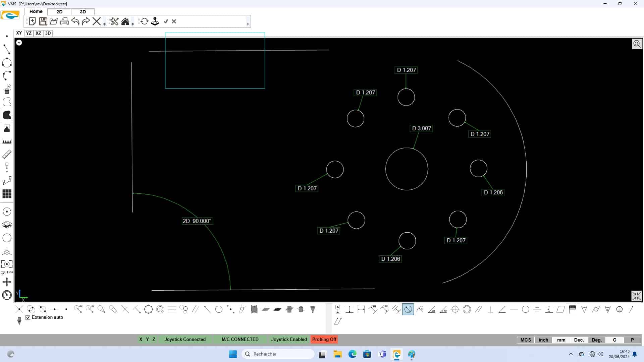
Task: Switch units to mm
Action: 560,340
